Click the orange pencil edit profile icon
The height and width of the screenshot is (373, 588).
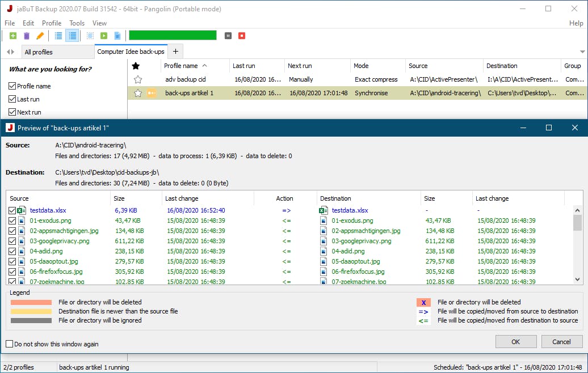[x=40, y=36]
